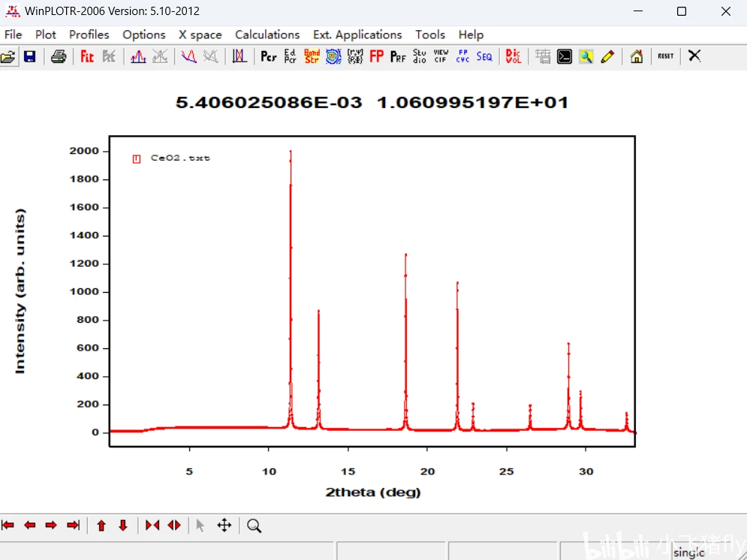Jump to start with leftmost red arrow
Viewport: 747px width, 560px height.
8,525
